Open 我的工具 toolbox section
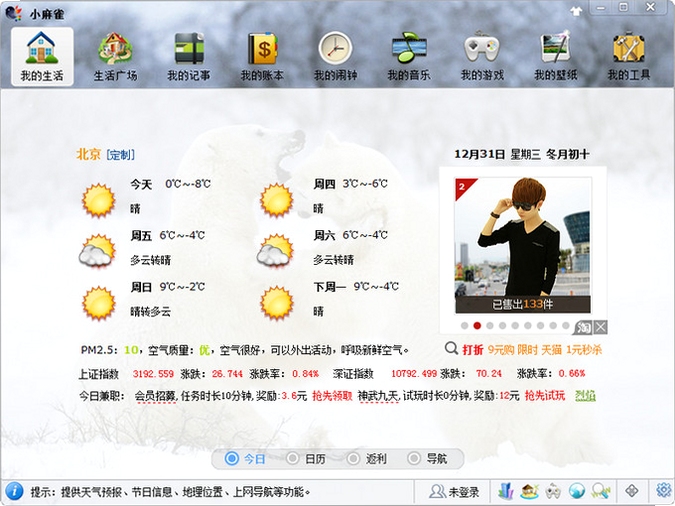This screenshot has height=506, width=675. 629,56
